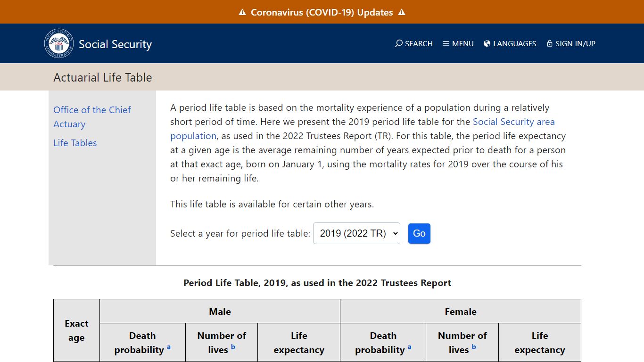The image size is (644, 362).
Task: Click the Male column group header
Action: tap(220, 312)
